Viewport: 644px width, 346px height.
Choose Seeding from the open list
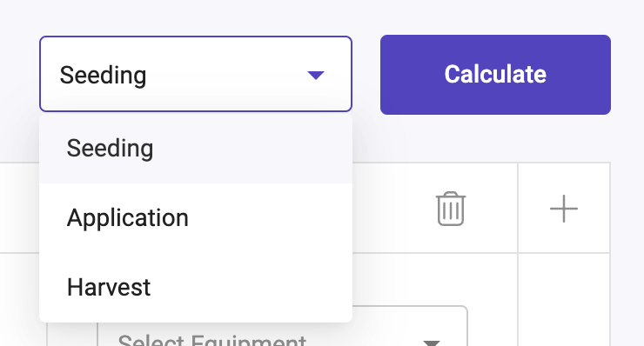click(x=196, y=148)
